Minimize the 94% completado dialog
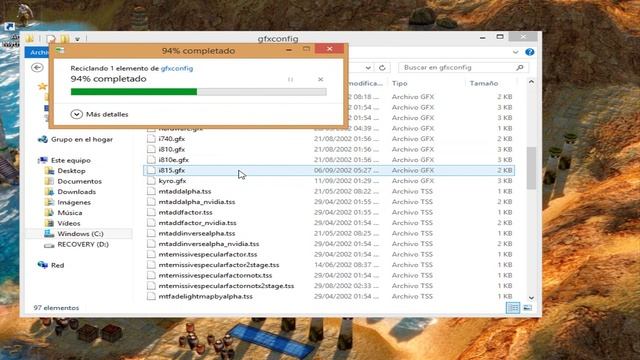The height and width of the screenshot is (360, 640). point(289,49)
